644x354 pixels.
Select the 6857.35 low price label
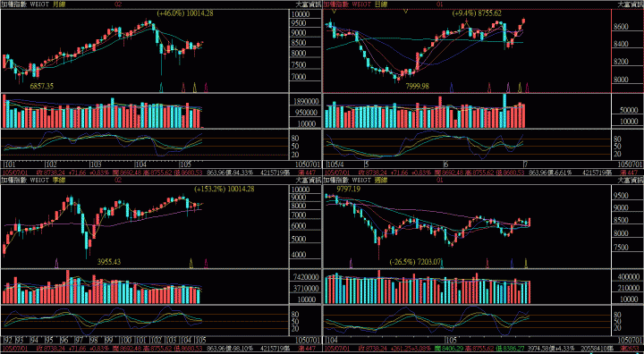[42, 86]
